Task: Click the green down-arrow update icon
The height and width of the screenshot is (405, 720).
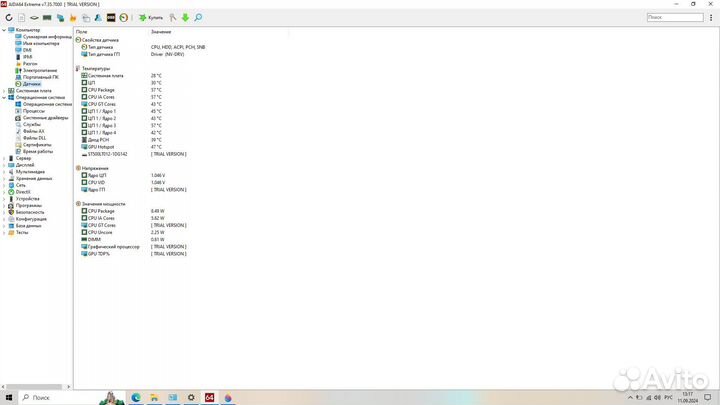Action: 185,17
